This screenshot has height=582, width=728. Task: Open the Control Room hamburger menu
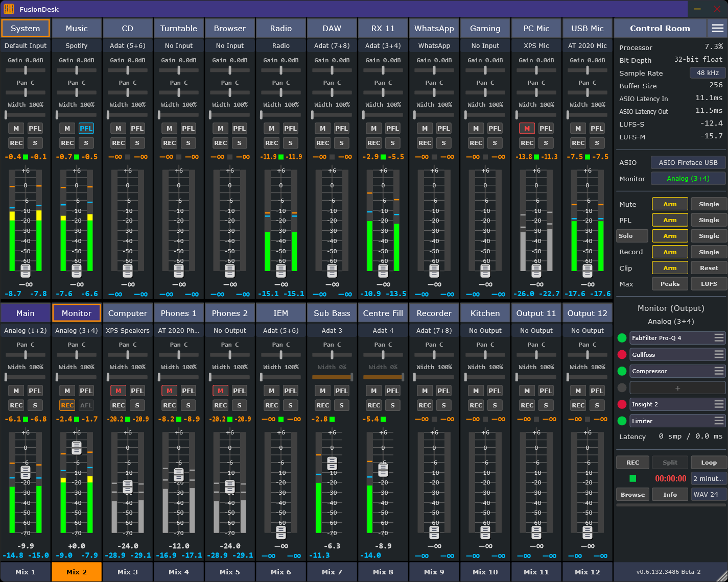click(x=717, y=28)
